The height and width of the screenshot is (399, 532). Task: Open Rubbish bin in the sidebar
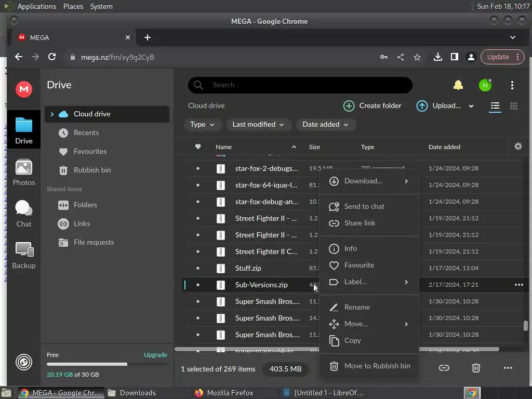pyautogui.click(x=107, y=170)
